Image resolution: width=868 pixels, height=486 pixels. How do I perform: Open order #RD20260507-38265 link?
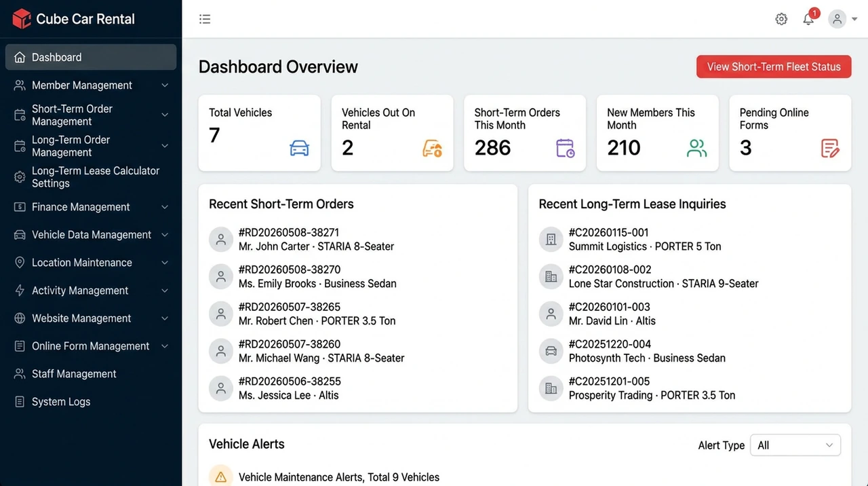(290, 307)
